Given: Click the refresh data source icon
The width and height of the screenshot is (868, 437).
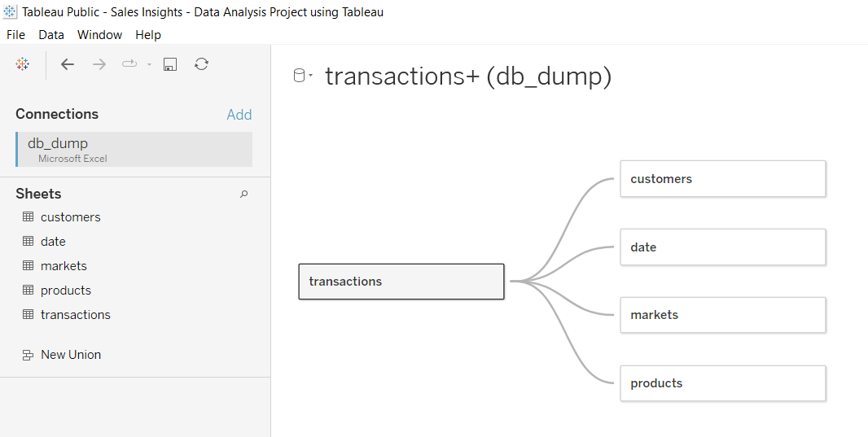Looking at the screenshot, I should tap(201, 64).
